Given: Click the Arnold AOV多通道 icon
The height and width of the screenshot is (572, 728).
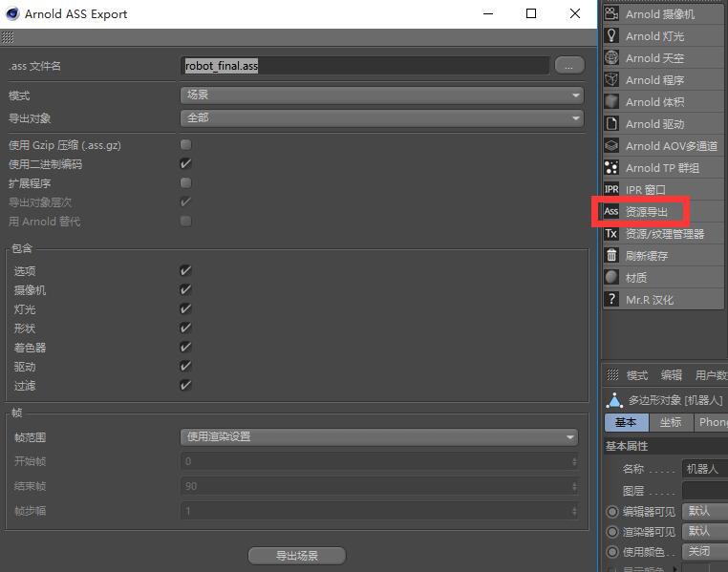Looking at the screenshot, I should point(611,145).
